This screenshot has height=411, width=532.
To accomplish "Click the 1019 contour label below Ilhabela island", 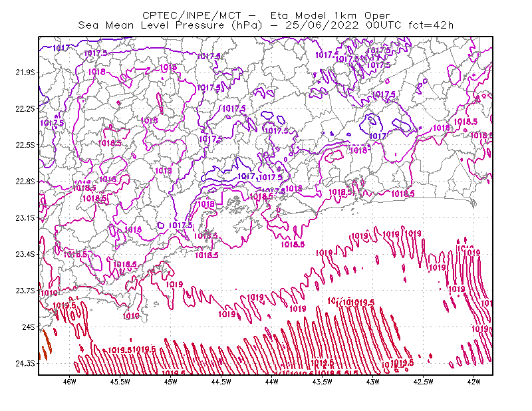I will (x=131, y=316).
